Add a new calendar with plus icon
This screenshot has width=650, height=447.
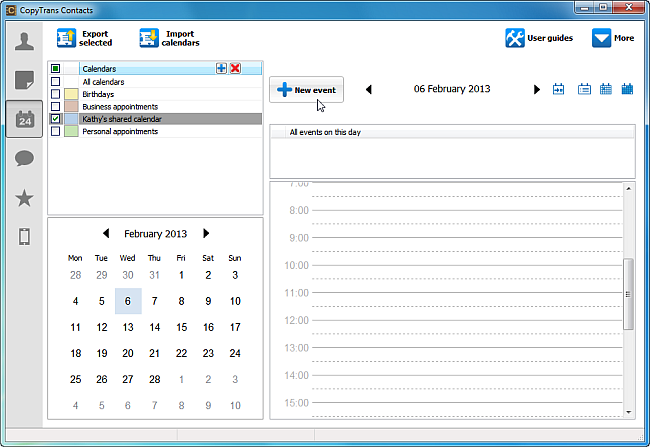pos(221,68)
